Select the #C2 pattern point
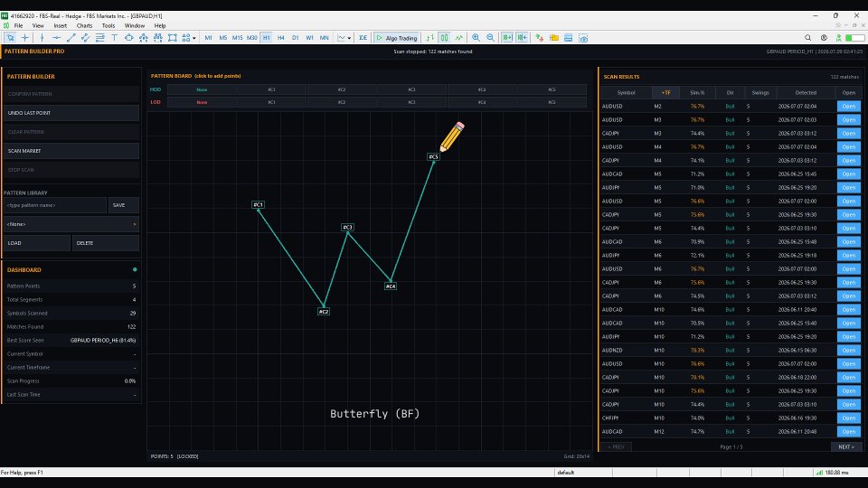The image size is (868, 488). click(324, 312)
